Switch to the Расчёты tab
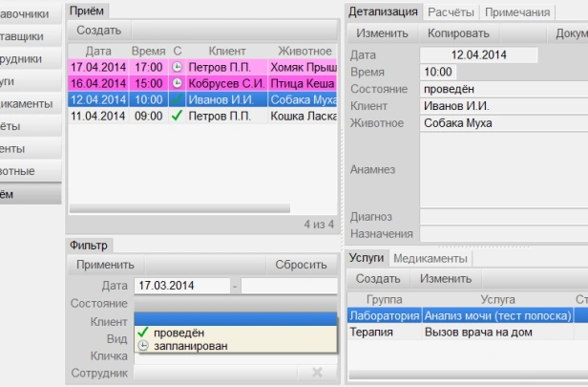Screen dimensions: 588x387 pos(452,12)
